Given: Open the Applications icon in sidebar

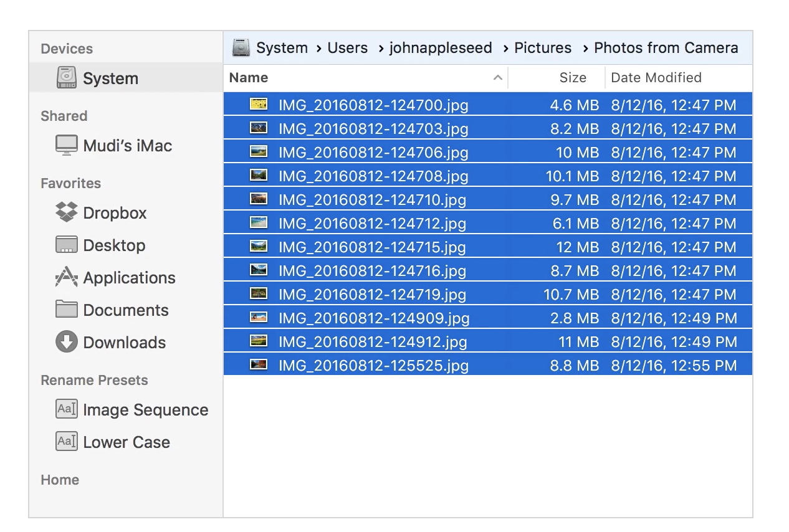Looking at the screenshot, I should (x=67, y=277).
